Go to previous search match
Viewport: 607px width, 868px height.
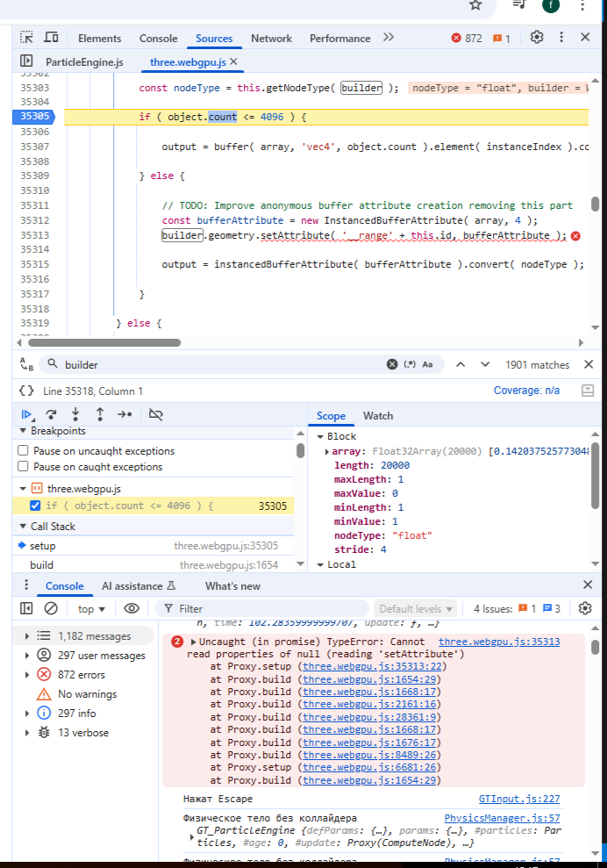point(461,364)
